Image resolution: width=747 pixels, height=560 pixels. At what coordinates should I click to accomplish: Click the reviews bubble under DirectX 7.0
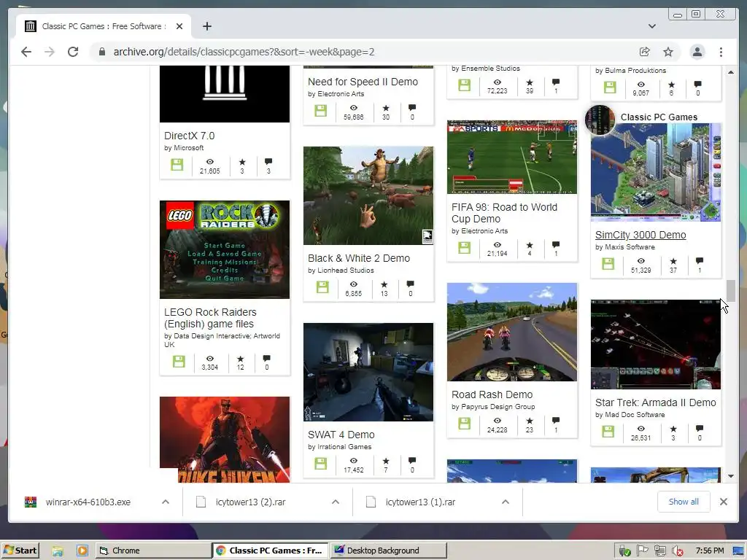pyautogui.click(x=268, y=161)
